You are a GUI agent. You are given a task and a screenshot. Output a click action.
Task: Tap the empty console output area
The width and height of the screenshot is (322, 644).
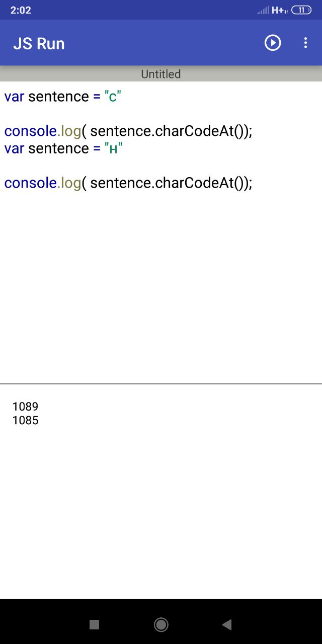(x=161, y=508)
